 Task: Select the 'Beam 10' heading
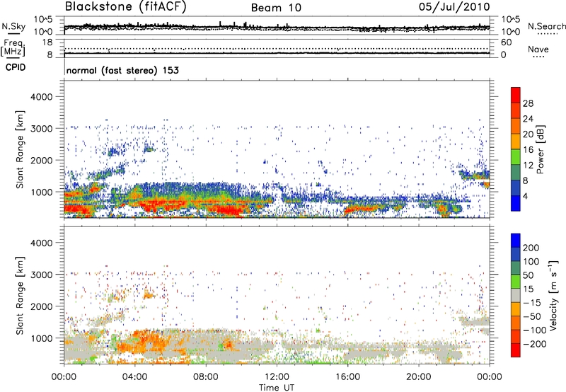(276, 8)
